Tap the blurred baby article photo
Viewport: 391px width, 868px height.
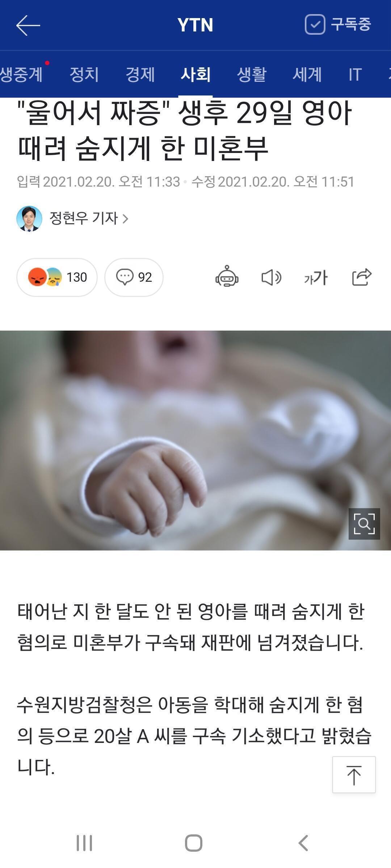click(x=195, y=441)
